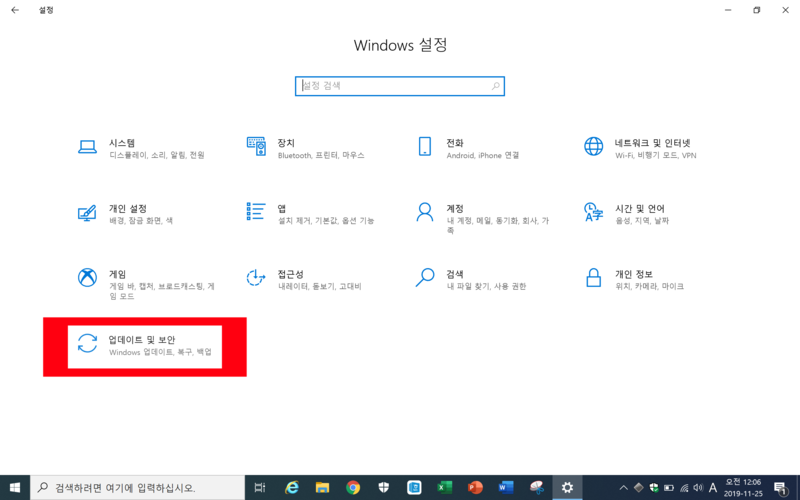The height and width of the screenshot is (500, 800).
Task: Open Task View from the taskbar
Action: [260, 488]
